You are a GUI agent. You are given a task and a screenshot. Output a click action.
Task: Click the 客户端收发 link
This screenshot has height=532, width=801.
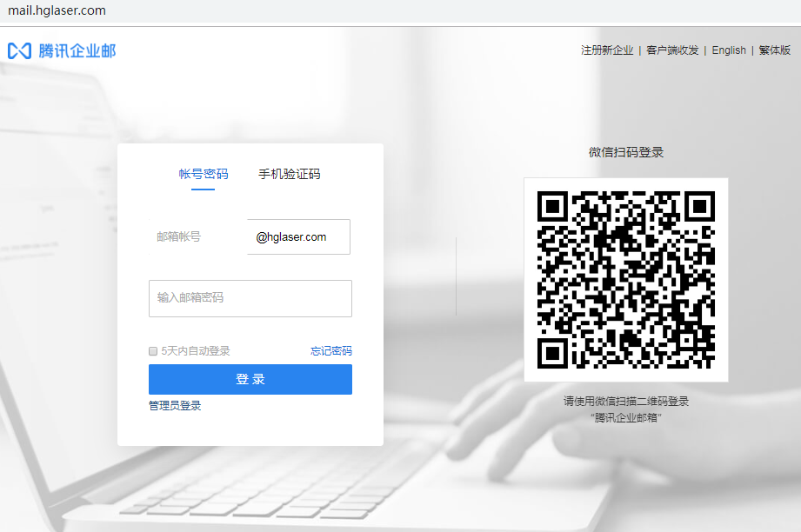pos(671,50)
